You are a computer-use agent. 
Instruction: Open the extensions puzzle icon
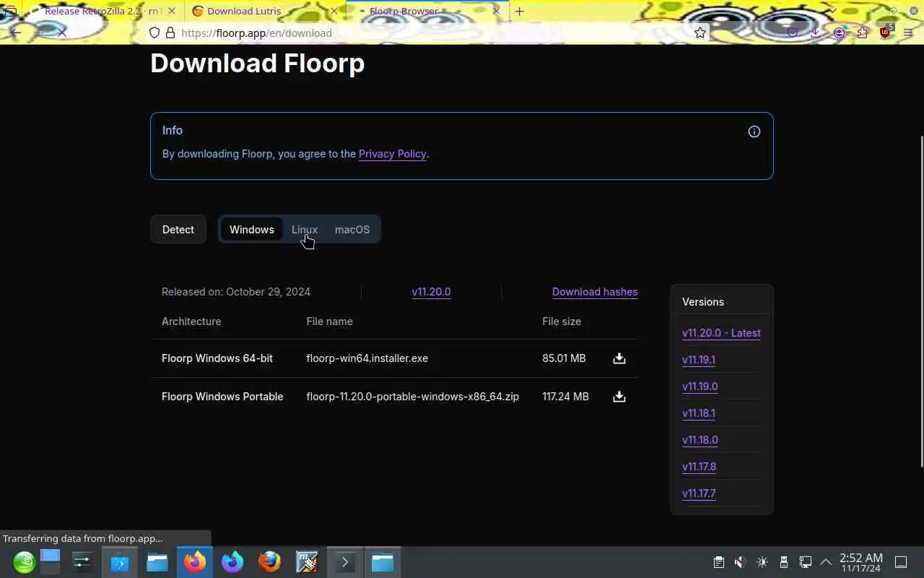point(862,33)
